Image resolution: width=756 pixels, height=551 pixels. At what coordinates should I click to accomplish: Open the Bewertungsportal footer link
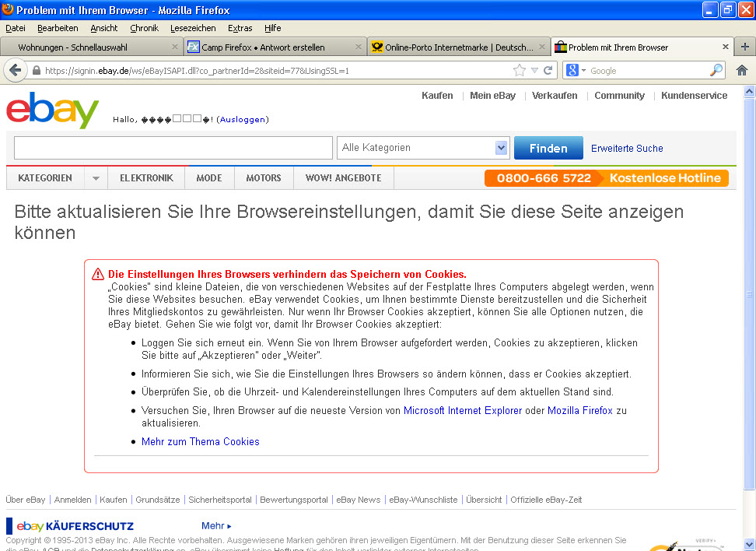[294, 500]
